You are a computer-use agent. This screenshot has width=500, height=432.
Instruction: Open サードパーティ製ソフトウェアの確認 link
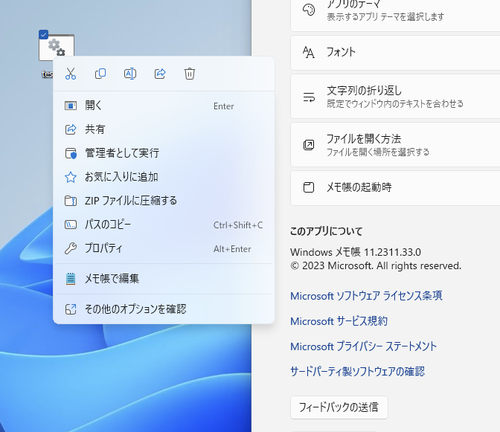point(357,372)
